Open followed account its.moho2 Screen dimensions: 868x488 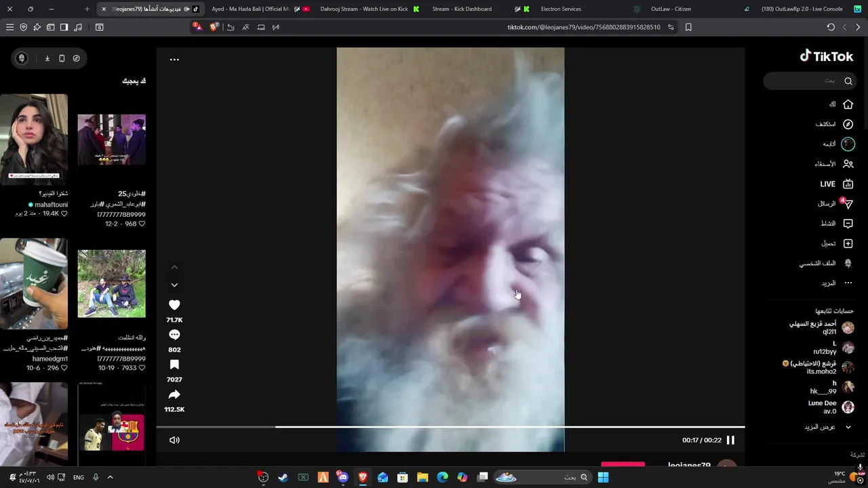coord(818,367)
